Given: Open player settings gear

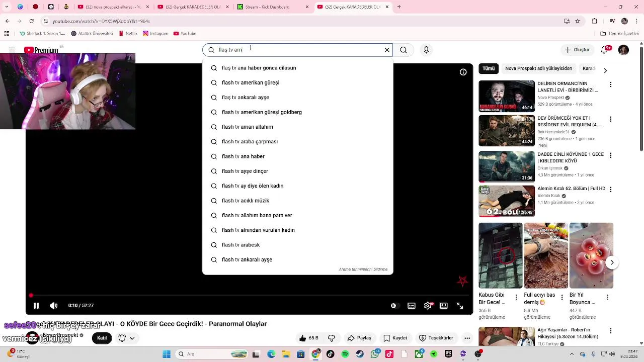Looking at the screenshot, I should click(428, 305).
